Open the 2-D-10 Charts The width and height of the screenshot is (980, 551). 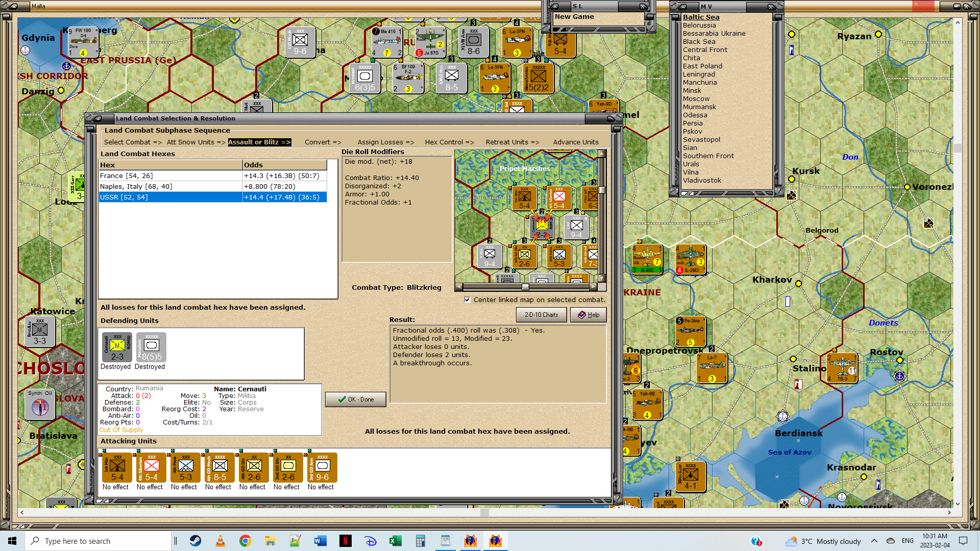[542, 315]
